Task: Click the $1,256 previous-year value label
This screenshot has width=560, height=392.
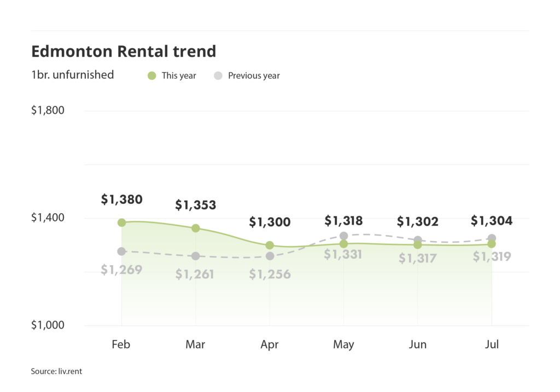Action: pos(270,274)
